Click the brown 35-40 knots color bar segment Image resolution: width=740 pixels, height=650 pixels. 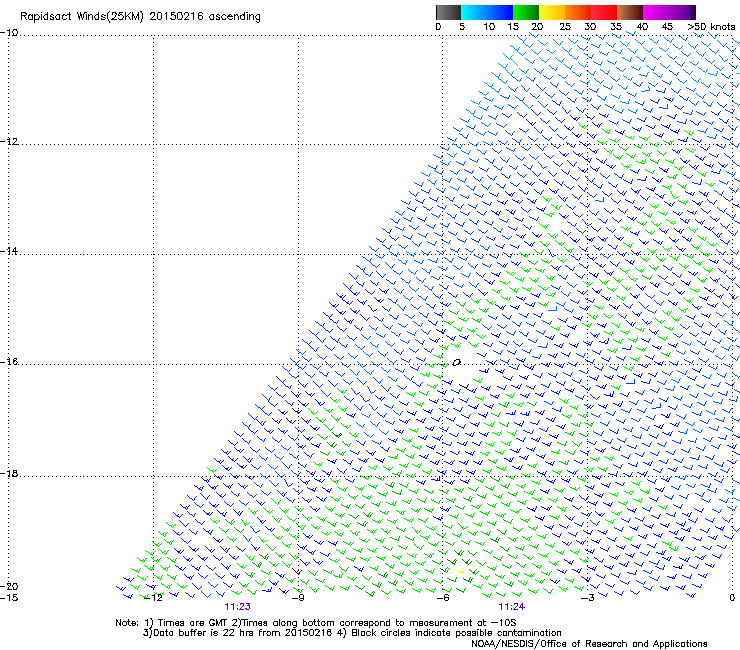(630, 12)
